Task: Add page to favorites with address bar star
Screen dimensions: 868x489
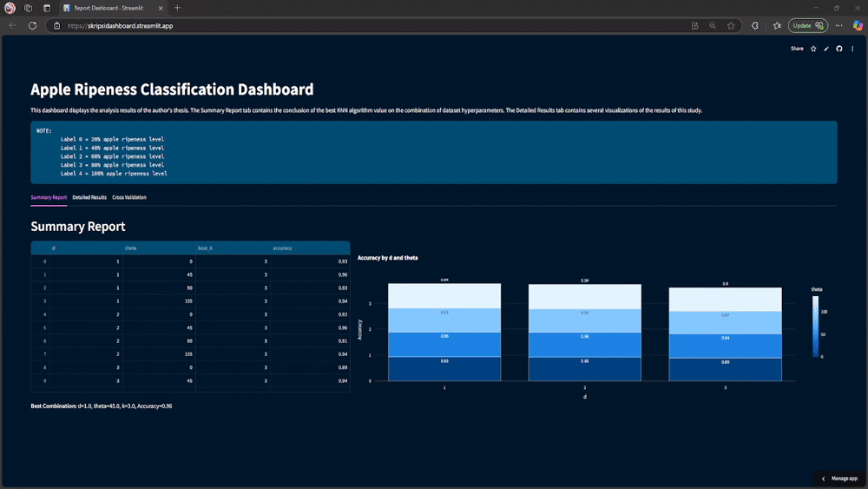Action: (731, 25)
